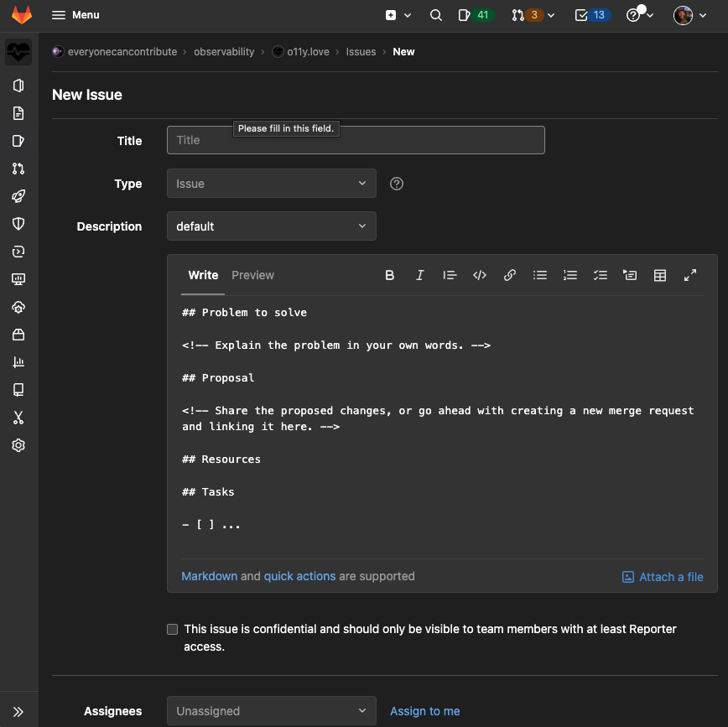
Task: Focus the issue Title input field
Action: click(x=356, y=140)
